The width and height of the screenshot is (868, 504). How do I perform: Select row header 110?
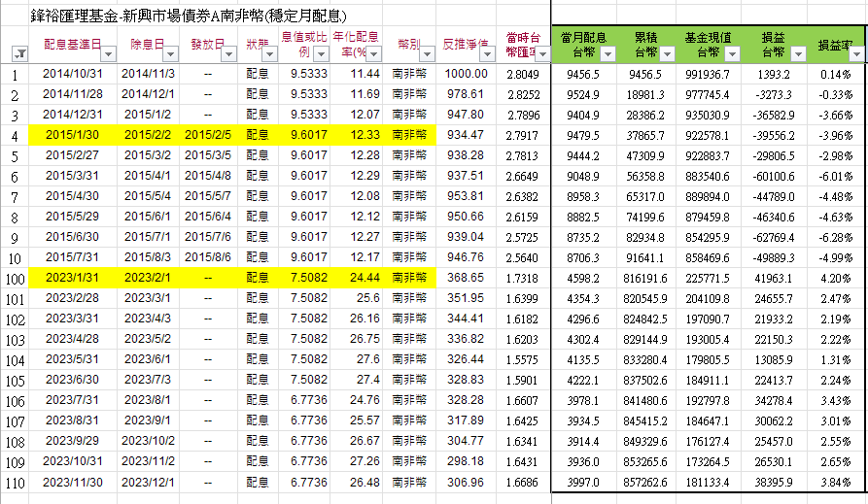[x=15, y=483]
